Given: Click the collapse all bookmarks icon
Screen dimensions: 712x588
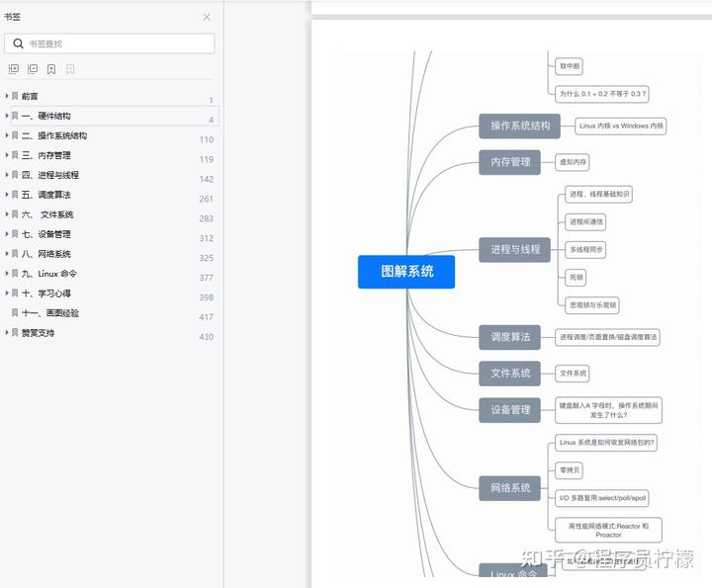Looking at the screenshot, I should (x=33, y=69).
